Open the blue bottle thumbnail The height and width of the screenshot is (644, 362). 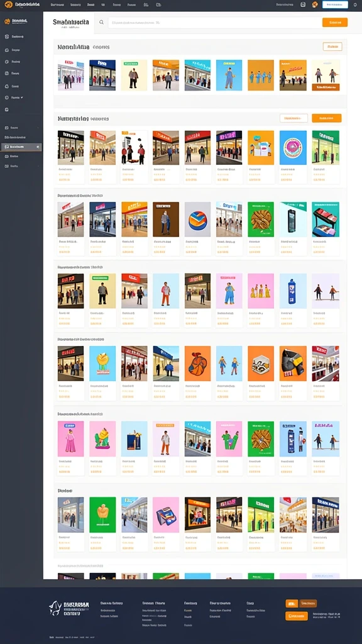293,291
